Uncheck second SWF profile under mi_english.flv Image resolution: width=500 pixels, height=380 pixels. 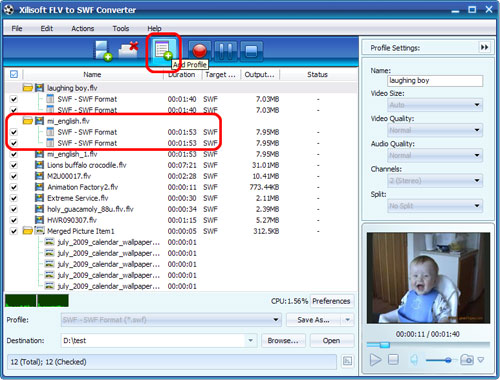[14, 143]
